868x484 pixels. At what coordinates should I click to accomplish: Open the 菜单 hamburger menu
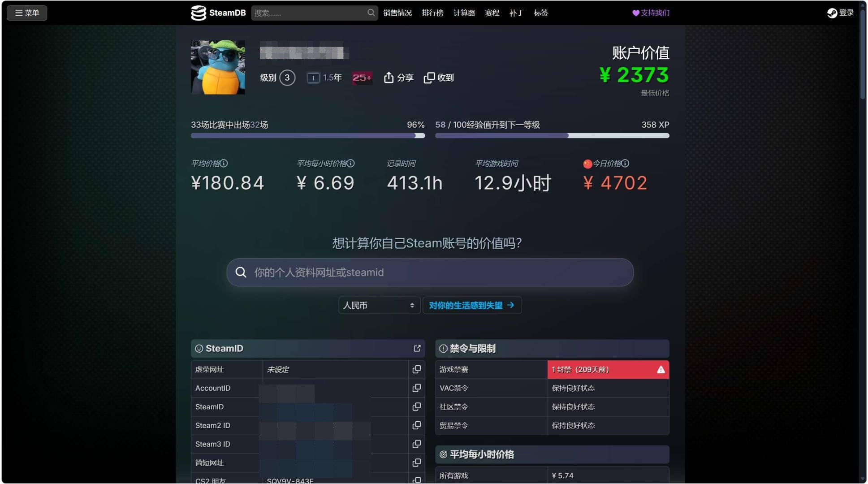27,13
